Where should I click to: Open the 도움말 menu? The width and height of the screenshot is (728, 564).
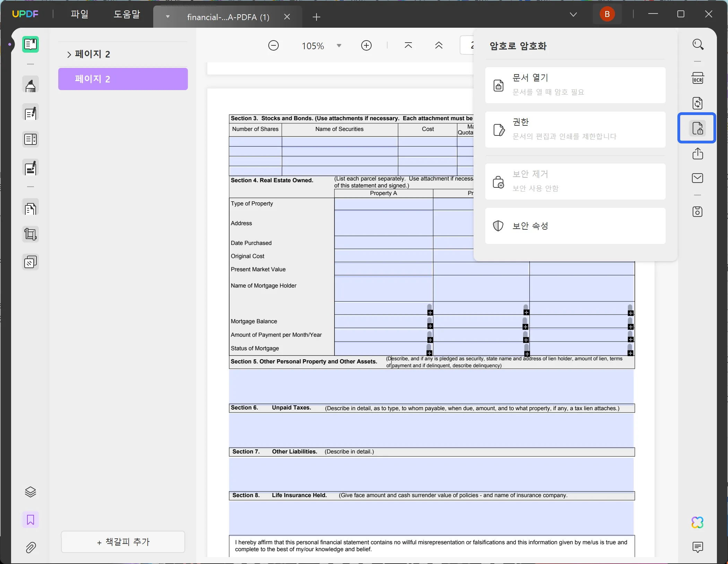(127, 14)
